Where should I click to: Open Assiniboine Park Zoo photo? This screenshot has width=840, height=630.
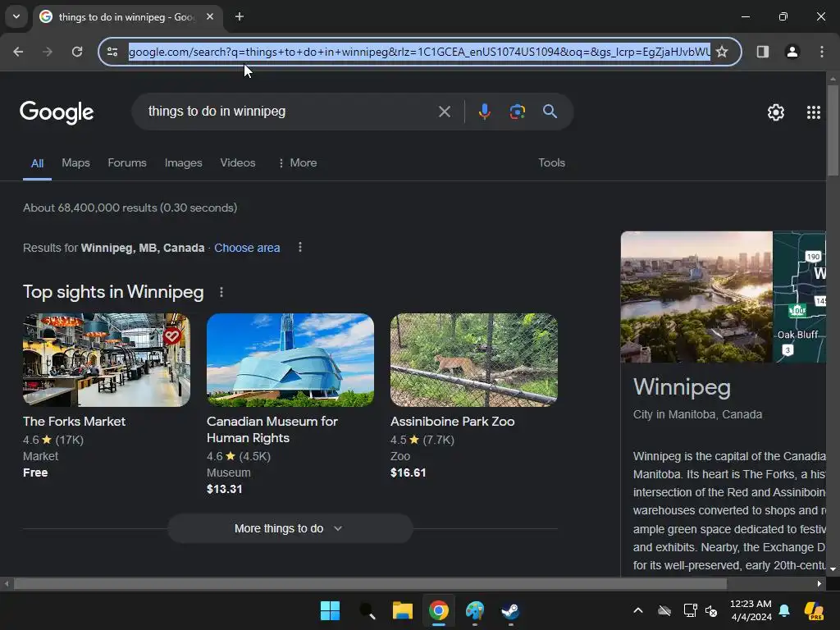(x=474, y=360)
